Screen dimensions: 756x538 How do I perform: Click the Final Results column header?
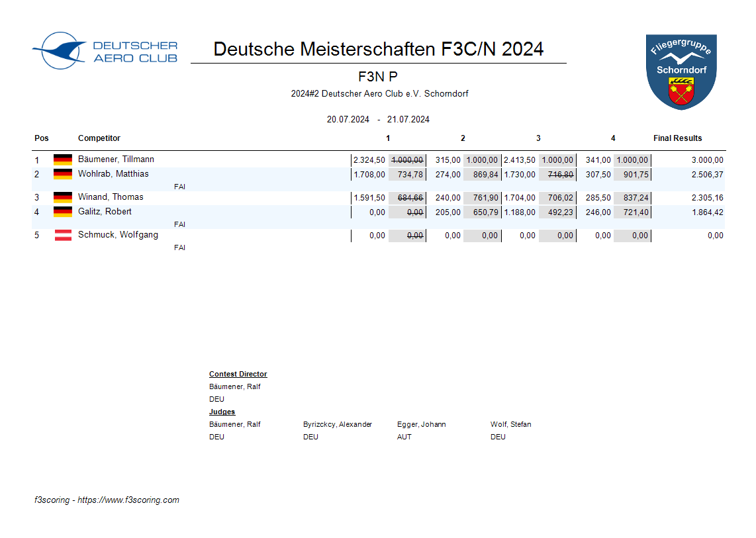pyautogui.click(x=677, y=138)
